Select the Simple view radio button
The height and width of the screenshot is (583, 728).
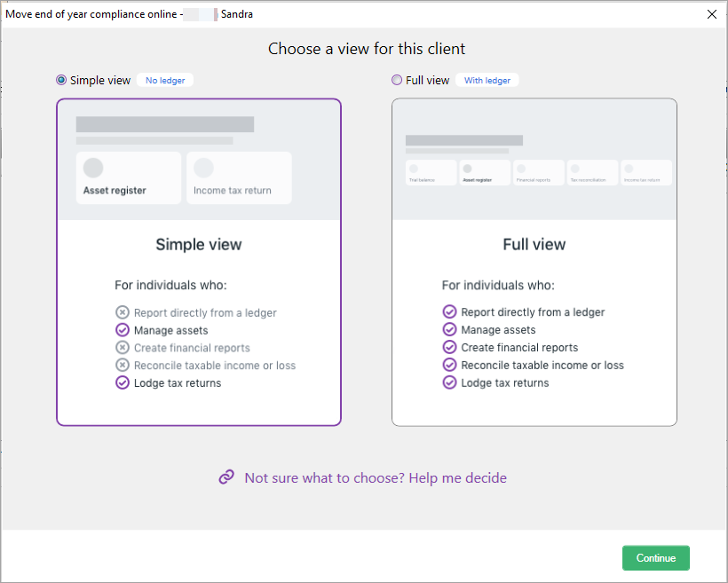(x=60, y=80)
